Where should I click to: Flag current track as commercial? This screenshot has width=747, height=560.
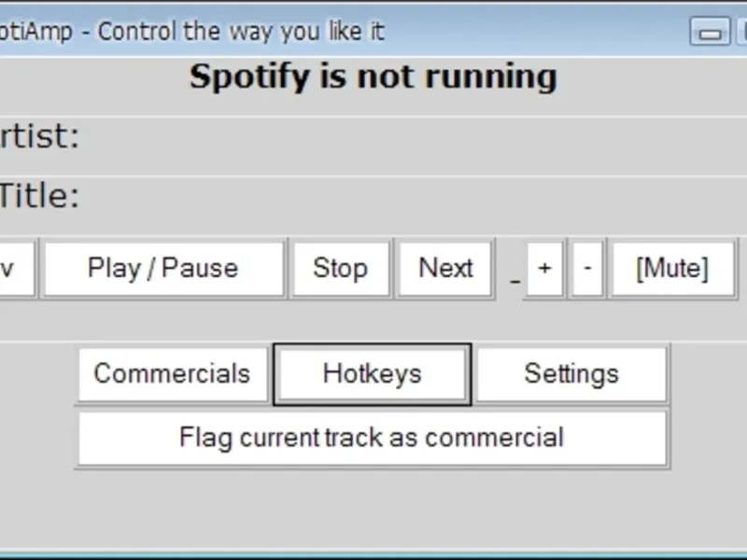coord(372,438)
